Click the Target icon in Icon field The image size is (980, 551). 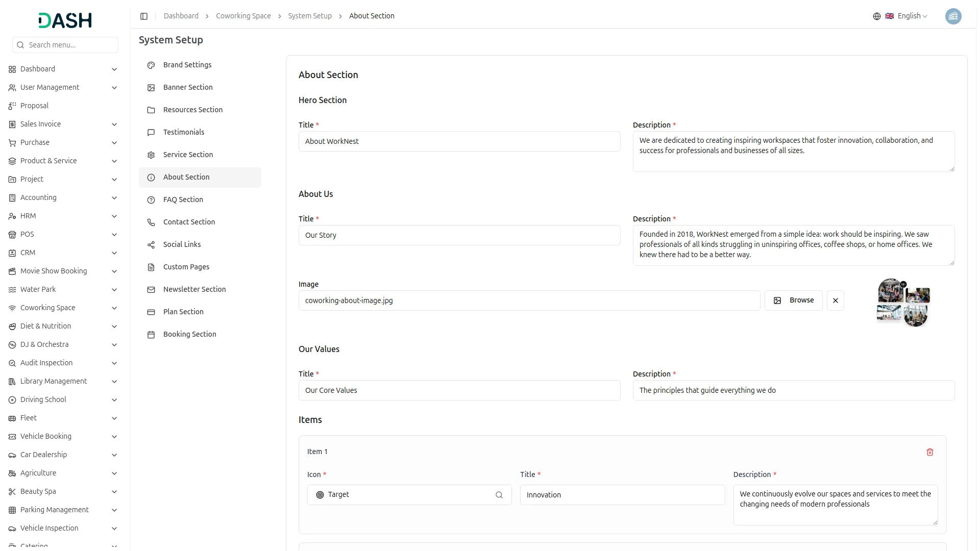(320, 495)
